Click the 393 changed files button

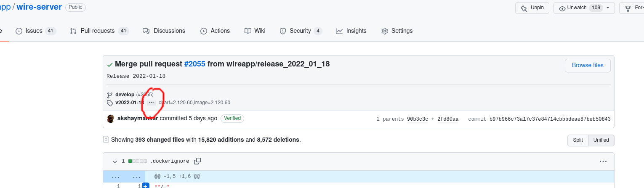160,140
